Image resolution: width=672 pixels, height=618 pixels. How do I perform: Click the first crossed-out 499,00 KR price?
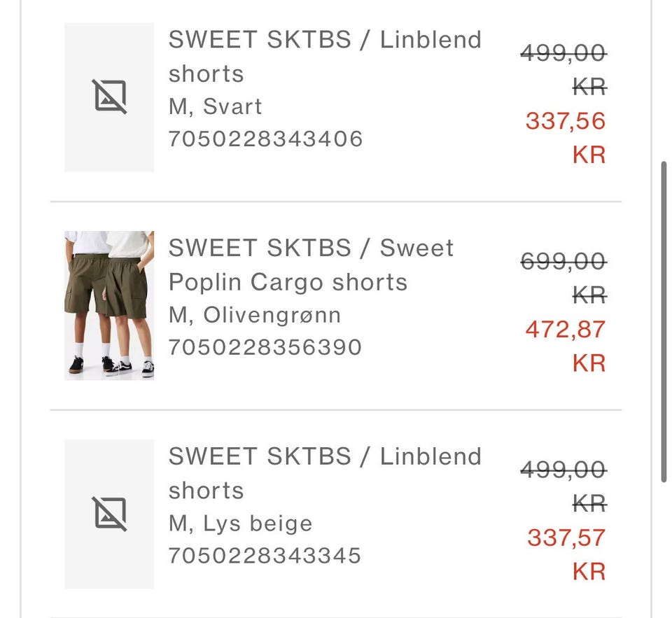[563, 70]
